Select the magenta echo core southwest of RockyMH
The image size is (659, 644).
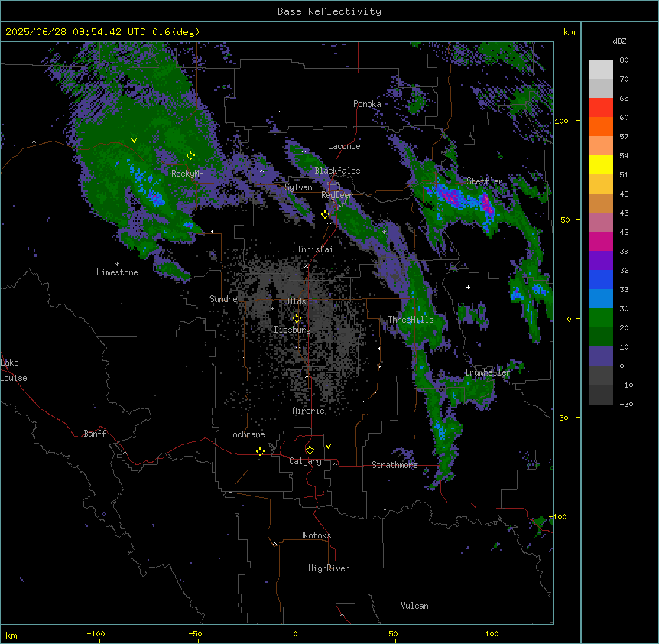pos(154,197)
